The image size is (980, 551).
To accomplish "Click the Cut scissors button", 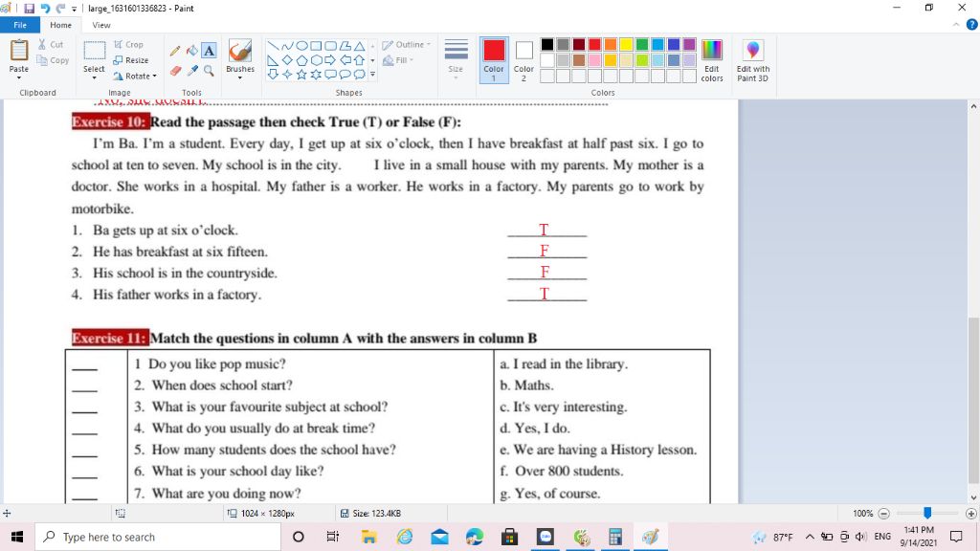I will tap(51, 44).
